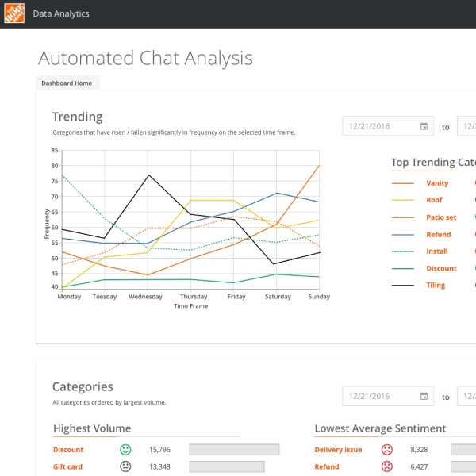
Task: Click Roof yellow line legend swatch
Action: pos(403,200)
